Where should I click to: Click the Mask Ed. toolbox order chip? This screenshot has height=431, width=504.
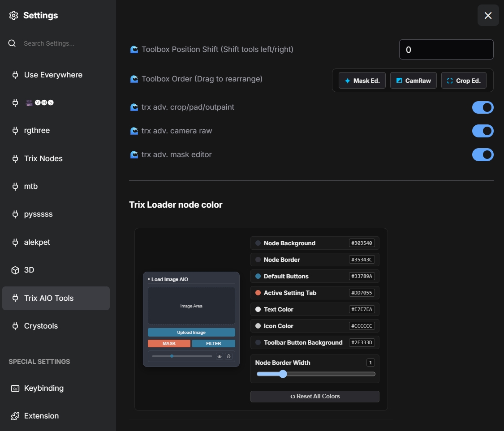362,81
